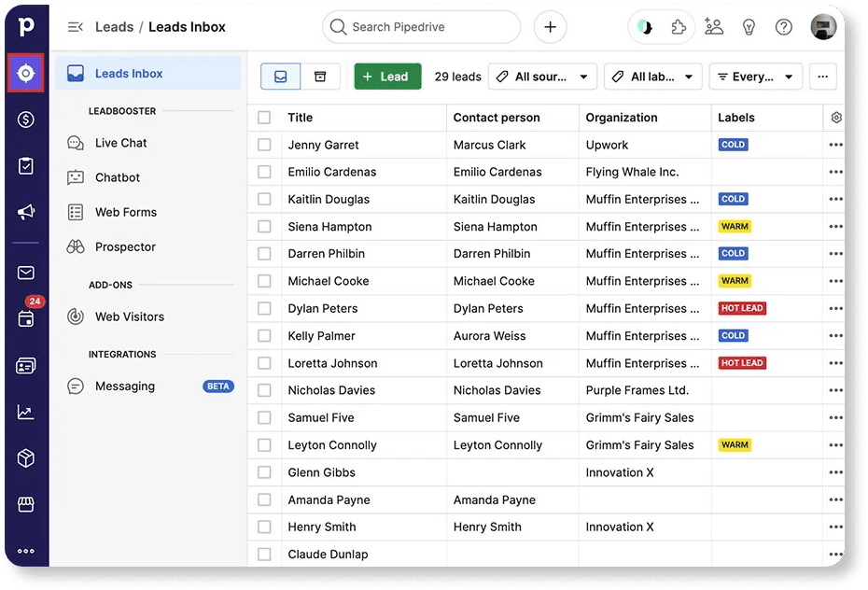
Task: Open row actions for Jenny Garret
Action: pos(835,145)
